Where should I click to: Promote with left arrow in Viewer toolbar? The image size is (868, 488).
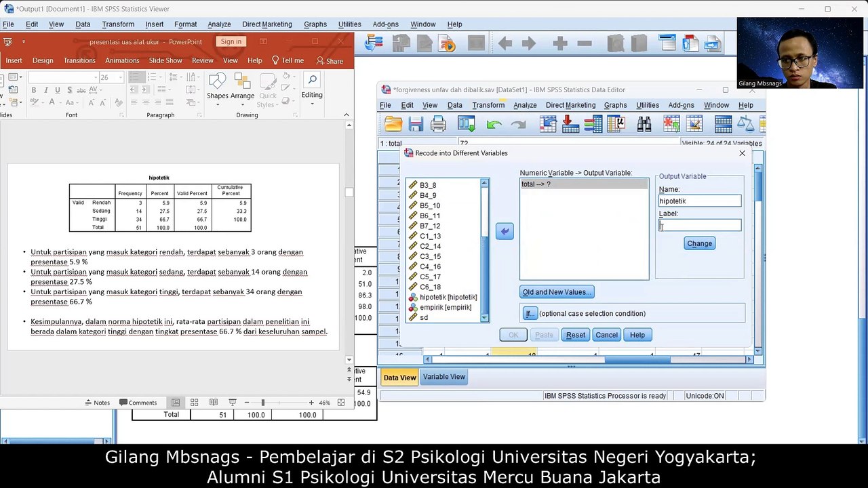(x=505, y=43)
